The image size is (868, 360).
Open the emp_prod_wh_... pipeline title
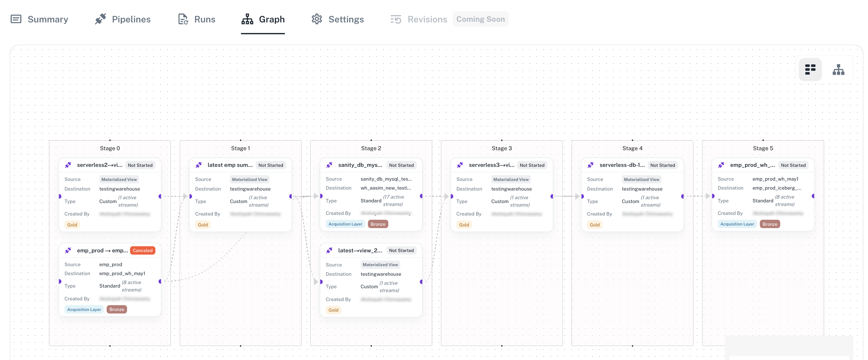(x=752, y=165)
